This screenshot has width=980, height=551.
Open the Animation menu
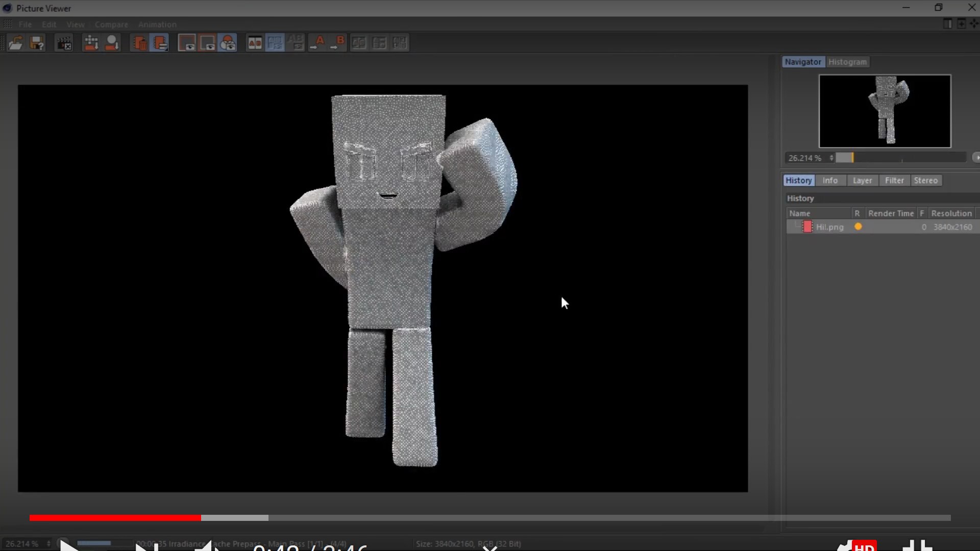pos(157,24)
